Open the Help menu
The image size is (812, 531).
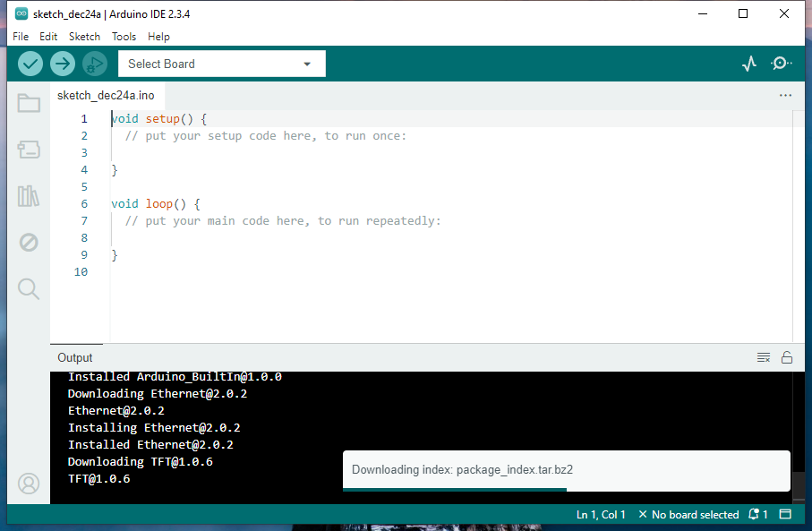(158, 37)
